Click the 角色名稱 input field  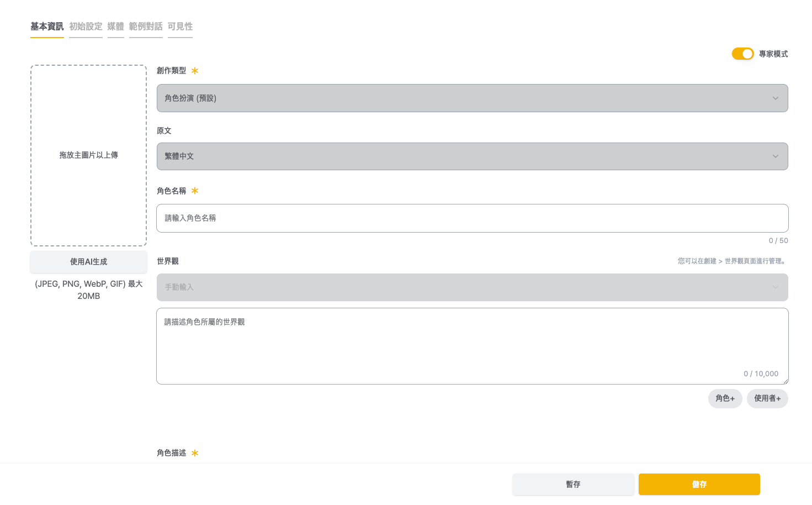[x=472, y=218]
